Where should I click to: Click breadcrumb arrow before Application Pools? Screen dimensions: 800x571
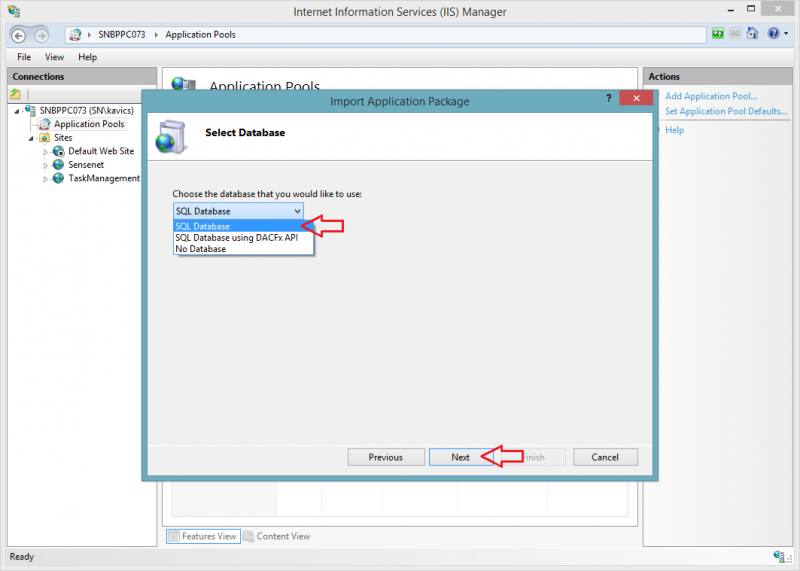coord(156,35)
